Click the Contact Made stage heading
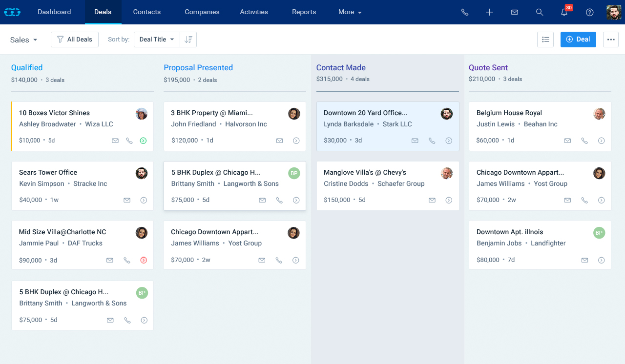The width and height of the screenshot is (625, 364). coord(341,68)
